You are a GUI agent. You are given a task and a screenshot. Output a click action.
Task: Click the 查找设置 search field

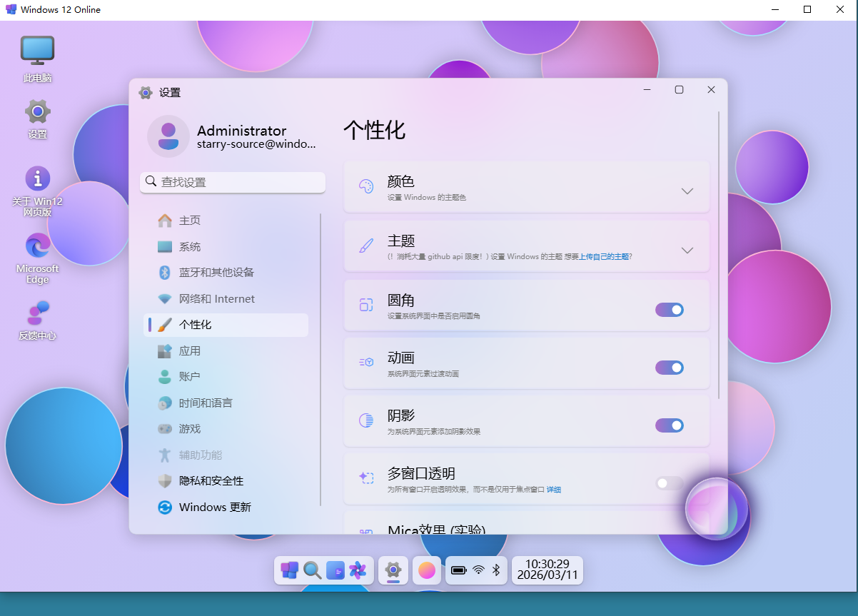[x=233, y=182]
